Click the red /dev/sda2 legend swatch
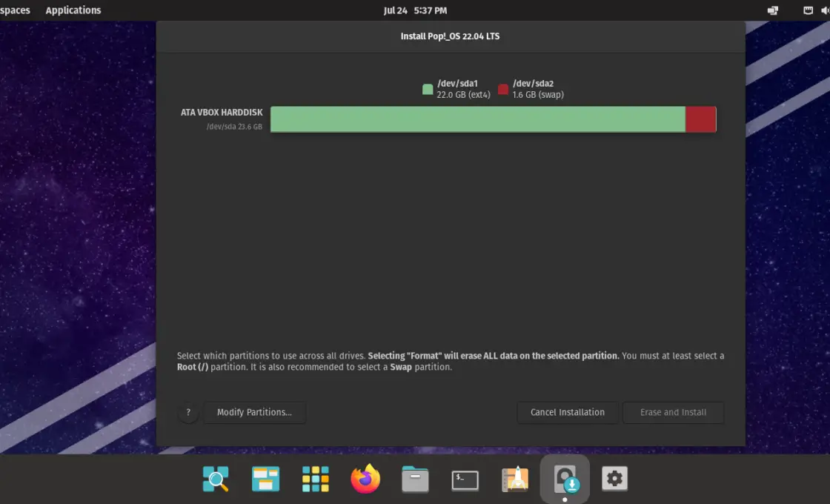This screenshot has height=504, width=830. pos(503,89)
